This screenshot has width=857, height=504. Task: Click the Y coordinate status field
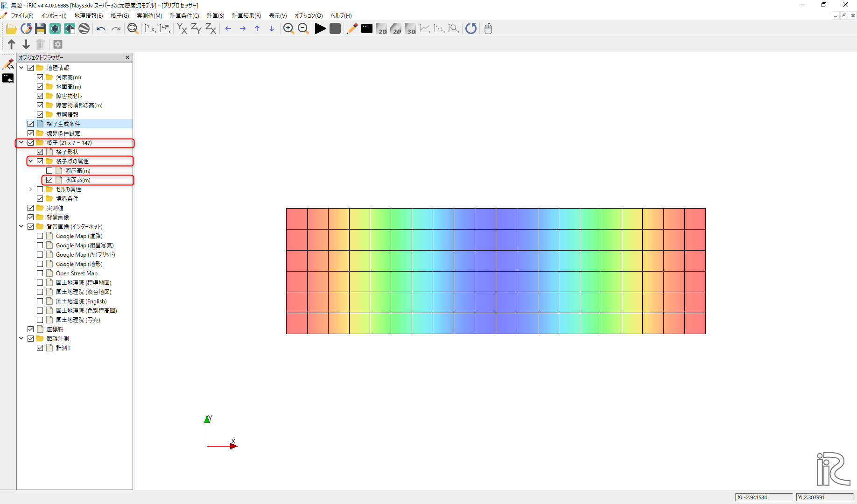pyautogui.click(x=825, y=497)
